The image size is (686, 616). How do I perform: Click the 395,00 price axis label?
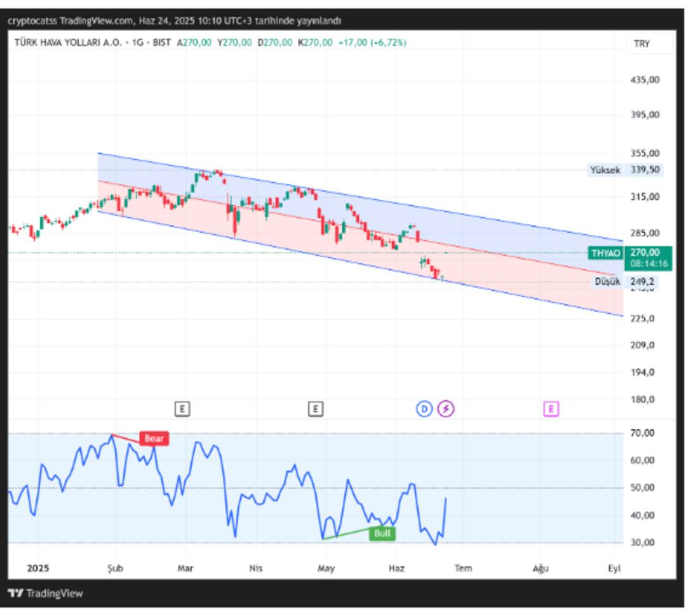645,114
